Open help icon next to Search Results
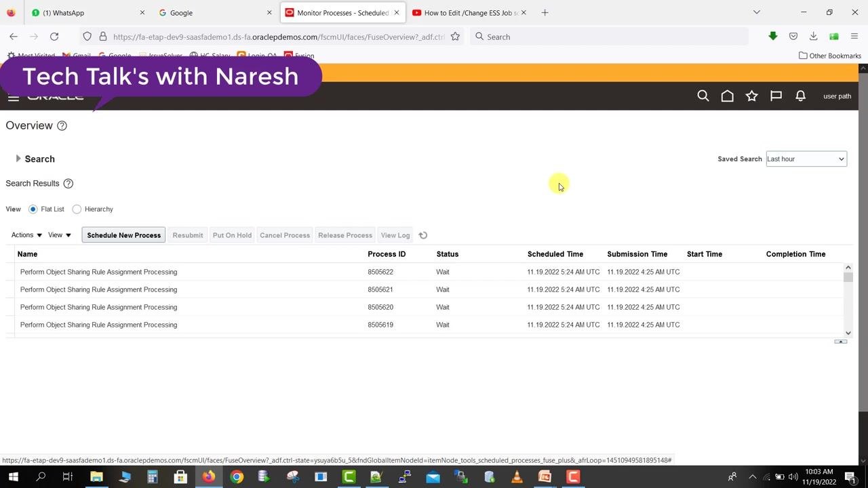The height and width of the screenshot is (488, 868). pyautogui.click(x=68, y=184)
